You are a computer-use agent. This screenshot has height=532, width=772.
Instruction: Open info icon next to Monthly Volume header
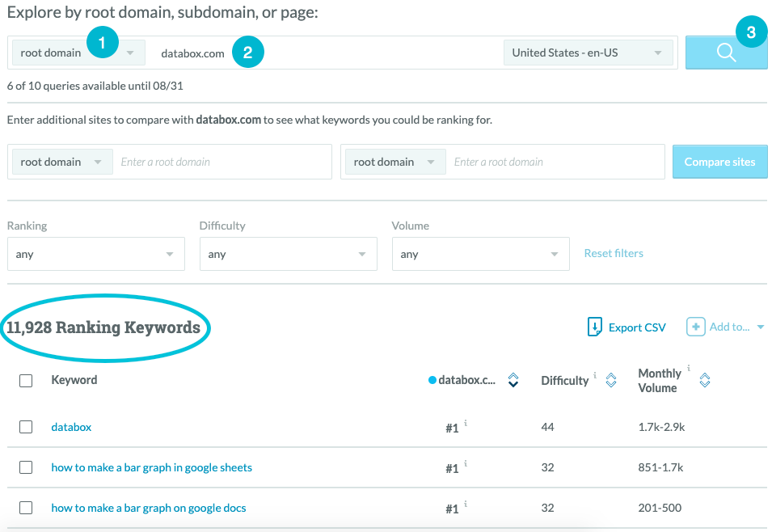pyautogui.click(x=688, y=368)
